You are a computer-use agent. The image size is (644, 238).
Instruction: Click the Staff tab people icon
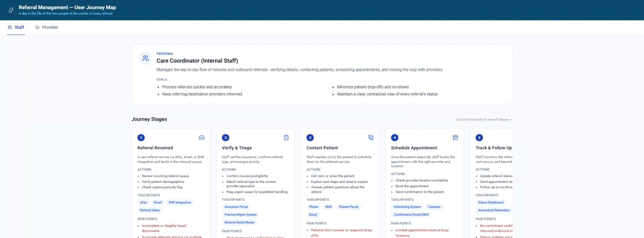point(10,27)
